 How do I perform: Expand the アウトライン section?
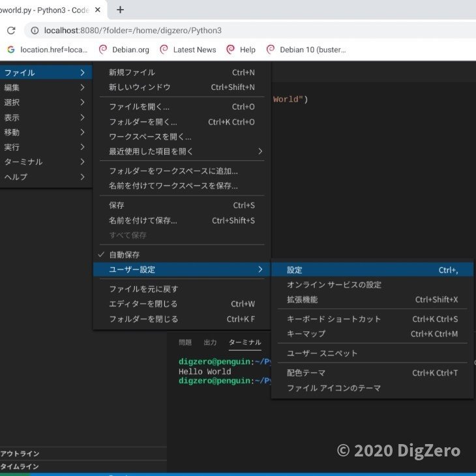click(x=83, y=454)
